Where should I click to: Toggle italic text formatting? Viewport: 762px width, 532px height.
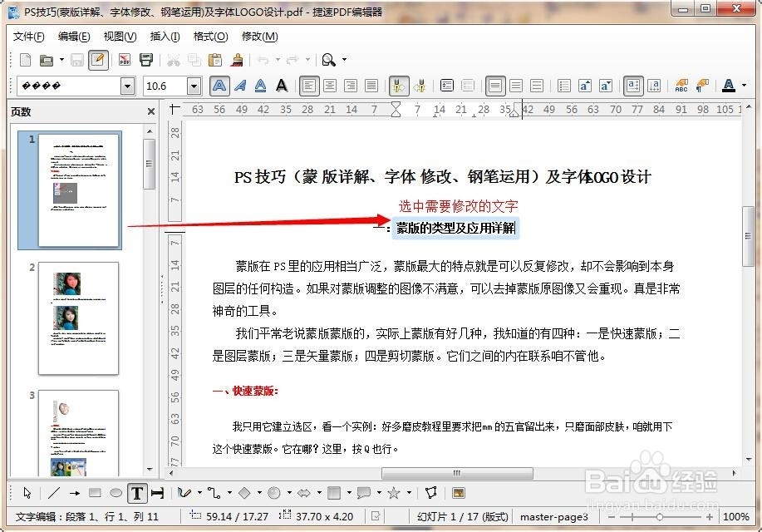tap(240, 85)
